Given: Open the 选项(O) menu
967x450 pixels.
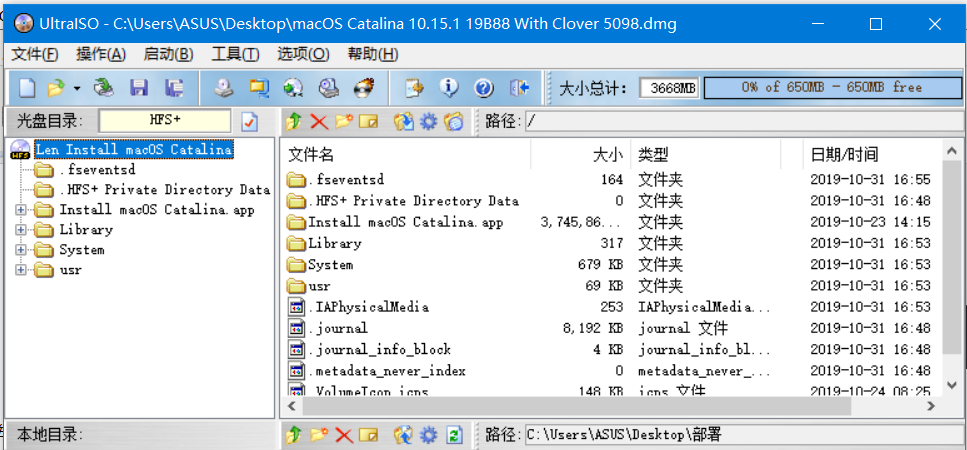Looking at the screenshot, I should pos(303,54).
